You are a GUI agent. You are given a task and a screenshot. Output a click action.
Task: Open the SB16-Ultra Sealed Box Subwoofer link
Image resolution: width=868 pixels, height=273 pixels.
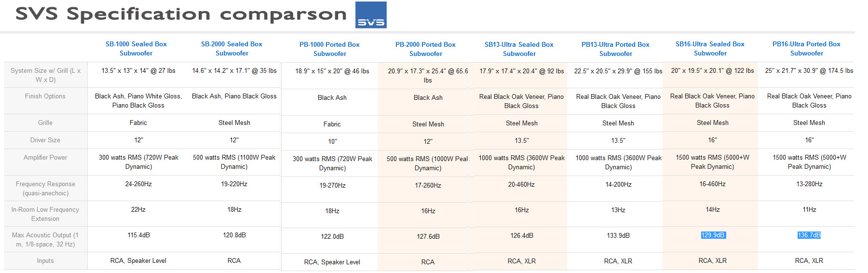click(x=710, y=49)
